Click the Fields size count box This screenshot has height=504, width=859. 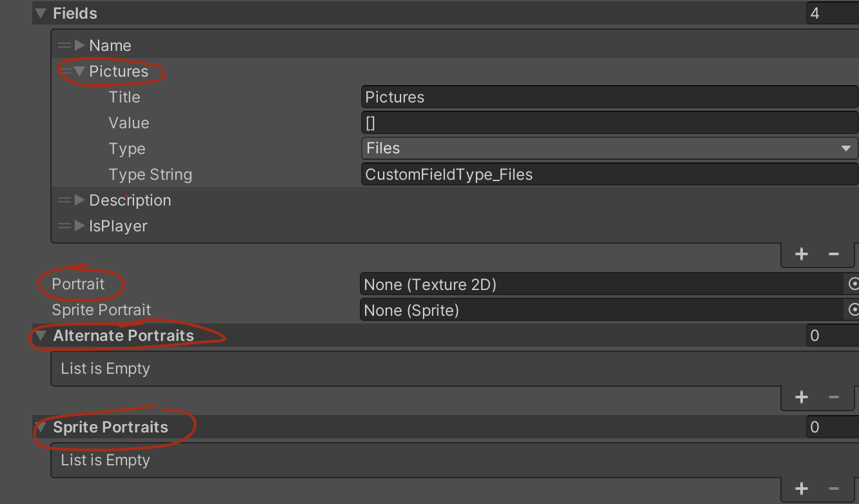[x=833, y=13]
